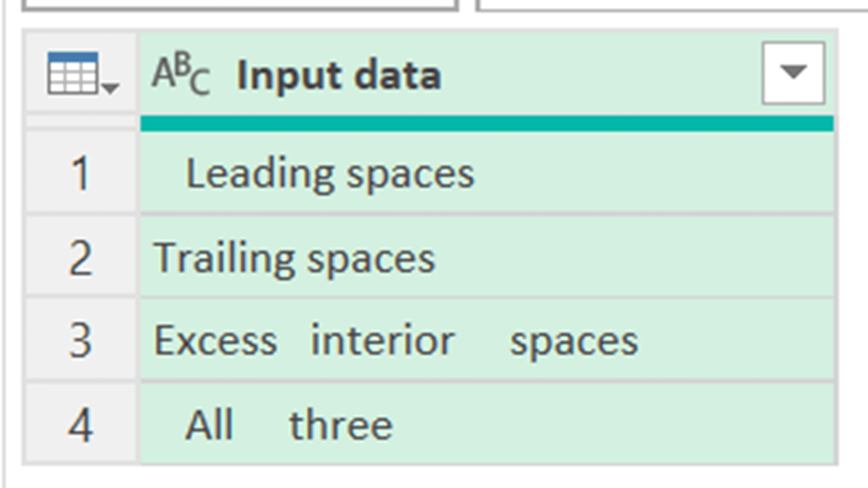
Task: Click the word "All" in row 4
Action: 209,425
